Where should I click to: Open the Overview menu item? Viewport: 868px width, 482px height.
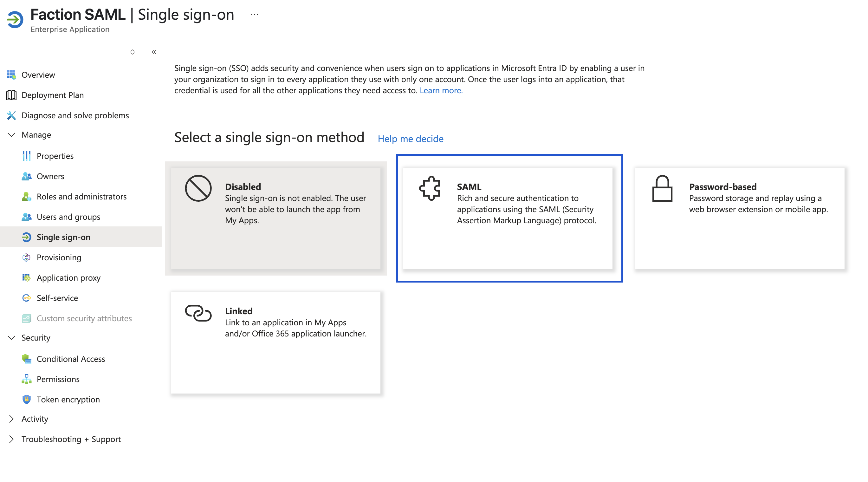pyautogui.click(x=38, y=75)
